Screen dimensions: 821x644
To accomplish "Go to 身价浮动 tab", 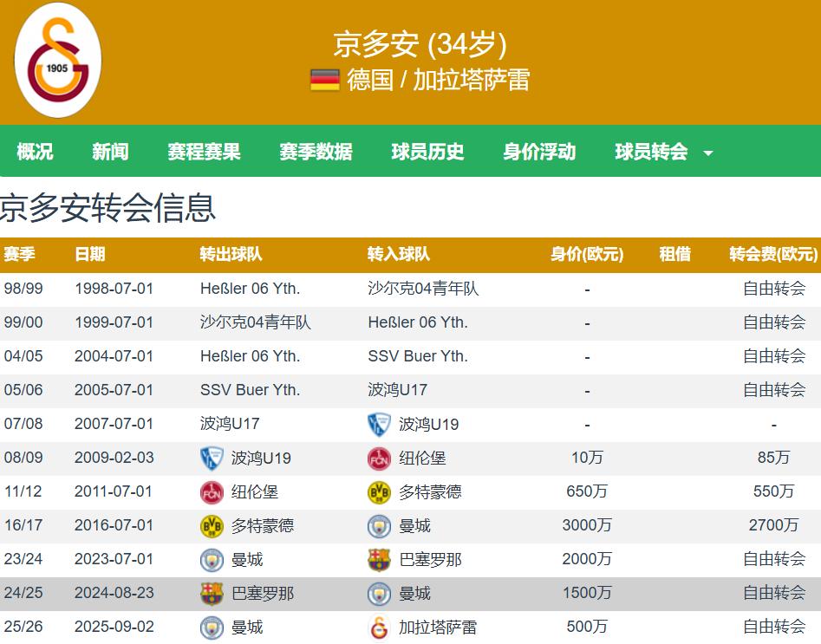I will coord(539,152).
